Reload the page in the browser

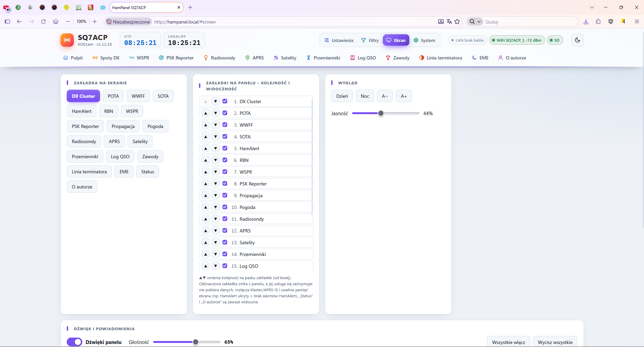point(43,21)
